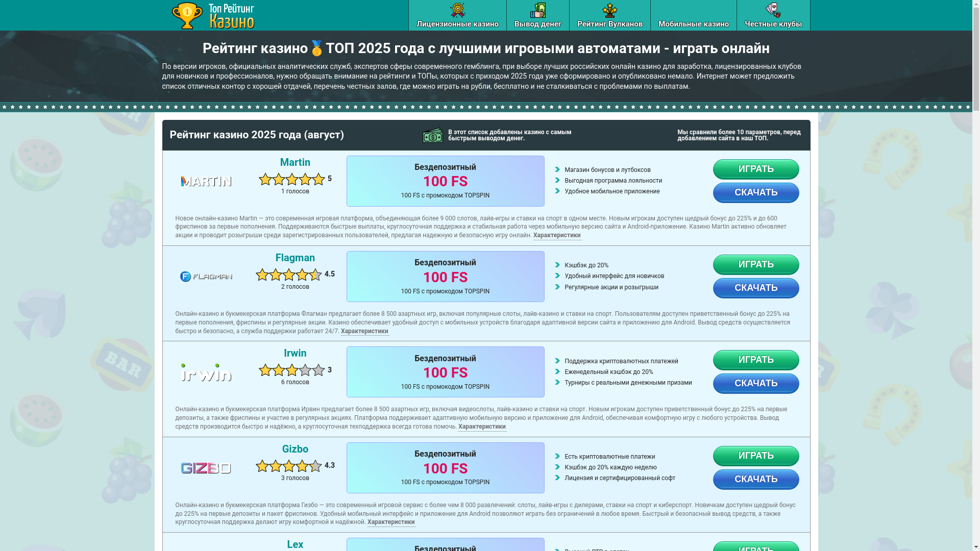Image resolution: width=980 pixels, height=551 pixels.
Task: Expand Характеристики link under Martin description
Action: click(x=557, y=236)
